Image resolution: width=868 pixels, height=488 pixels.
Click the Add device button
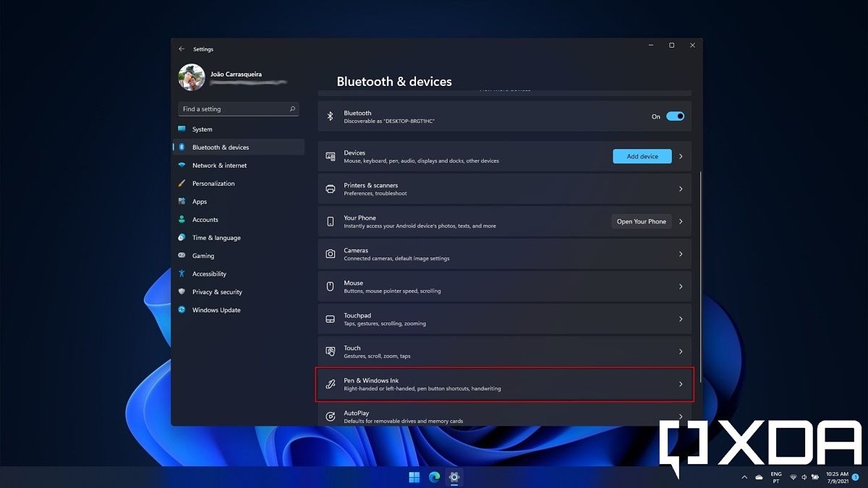click(642, 155)
